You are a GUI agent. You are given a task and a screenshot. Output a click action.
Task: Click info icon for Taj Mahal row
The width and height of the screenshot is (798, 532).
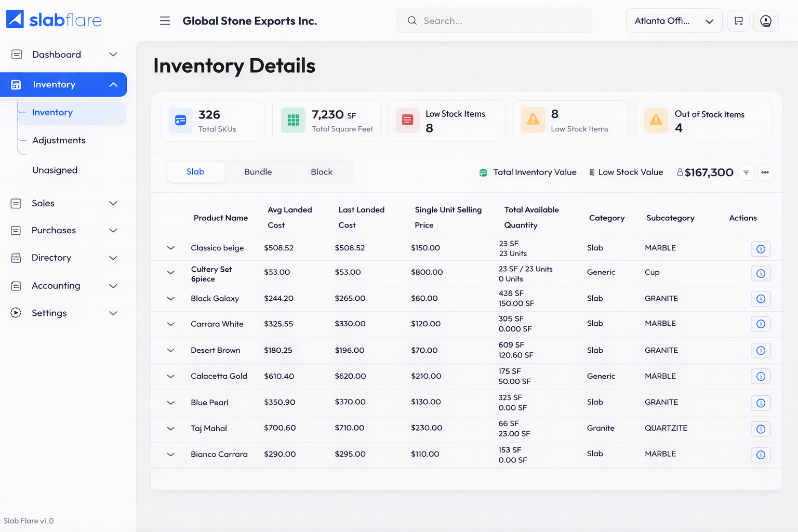coord(761,429)
